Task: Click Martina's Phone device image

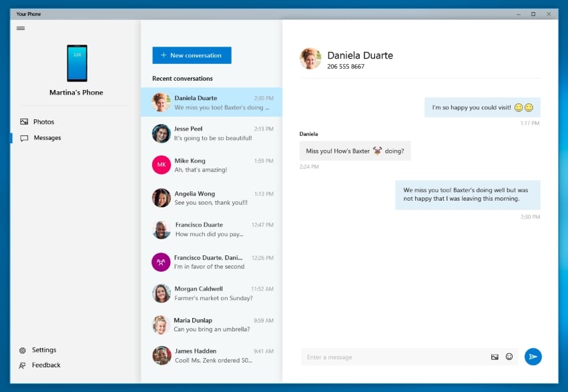Action: tap(77, 63)
